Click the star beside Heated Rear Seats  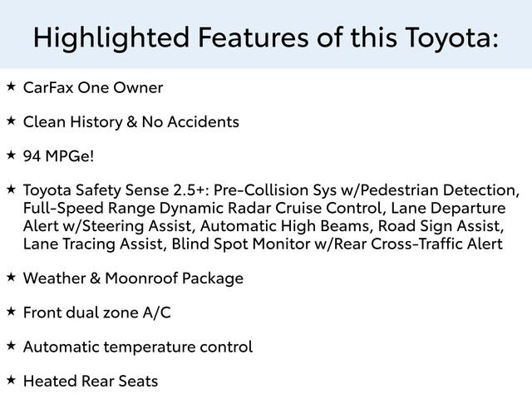pyautogui.click(x=11, y=380)
